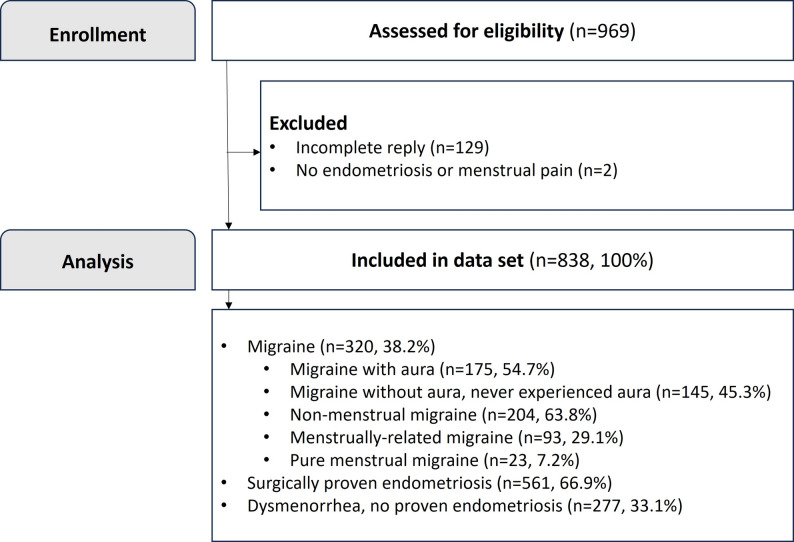The height and width of the screenshot is (542, 794).
Task: Click the arrowhead above Included in data set
Action: pyautogui.click(x=228, y=226)
